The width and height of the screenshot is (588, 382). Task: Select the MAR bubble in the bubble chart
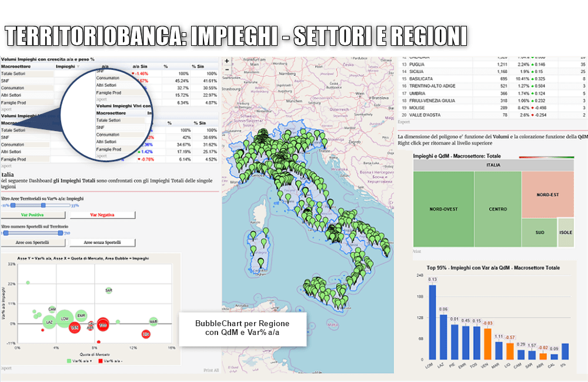pyautogui.click(x=153, y=321)
